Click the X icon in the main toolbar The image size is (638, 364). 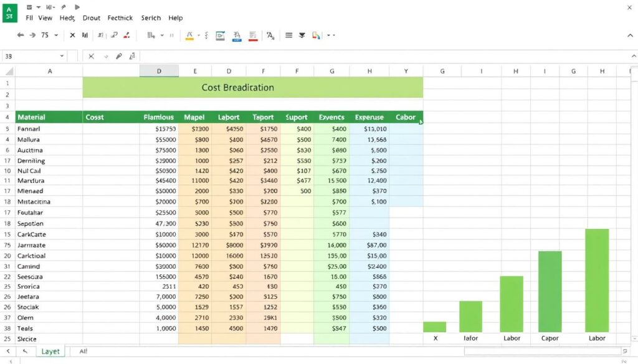click(x=72, y=35)
